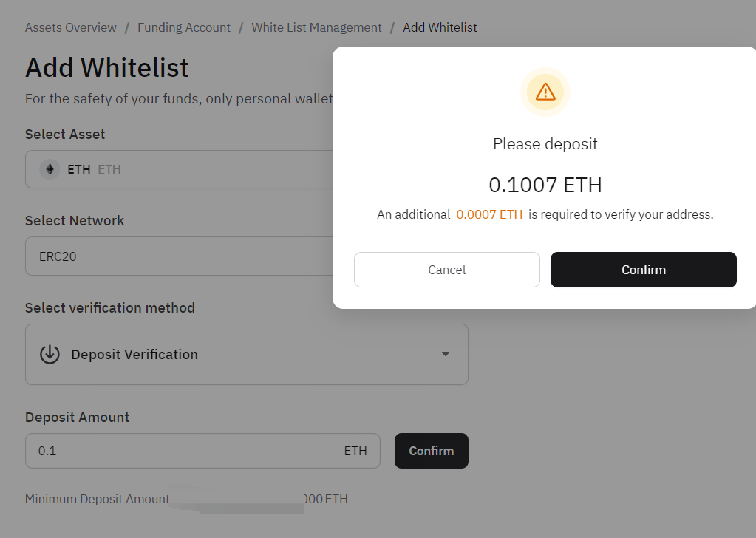Screen dimensions: 756x538
Task: Expand the verification method dropdown arrow
Action: click(445, 354)
